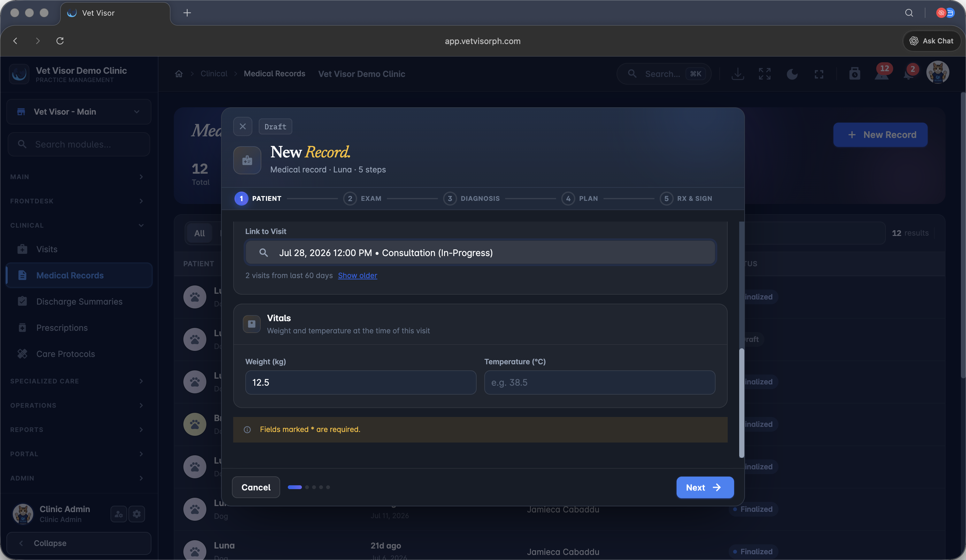Click the Prescriptions sidebar icon

coord(22,328)
